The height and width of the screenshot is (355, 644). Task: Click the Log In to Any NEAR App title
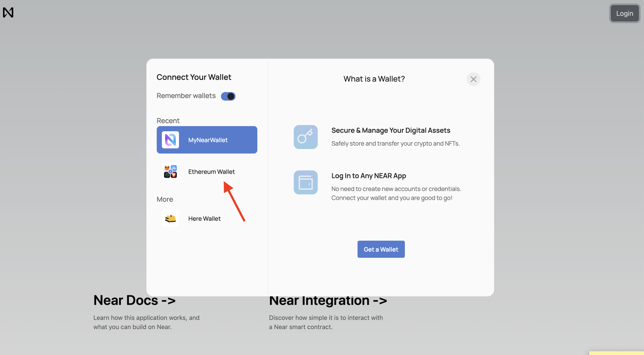pos(368,176)
